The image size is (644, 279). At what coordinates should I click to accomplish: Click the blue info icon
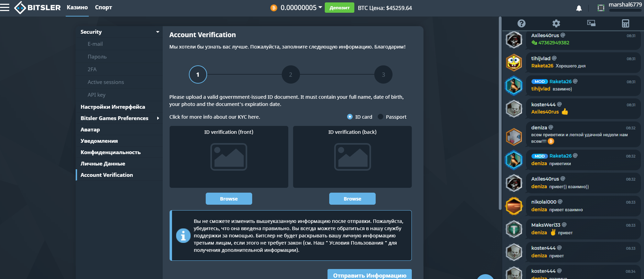(183, 236)
